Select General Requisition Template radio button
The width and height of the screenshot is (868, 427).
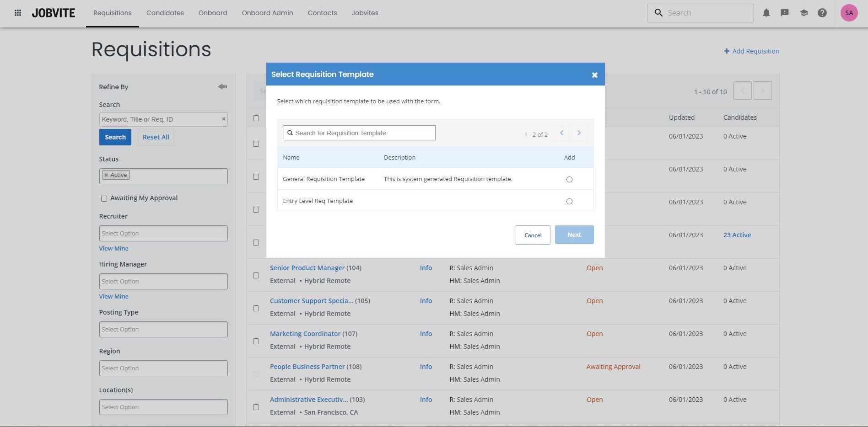click(x=569, y=179)
